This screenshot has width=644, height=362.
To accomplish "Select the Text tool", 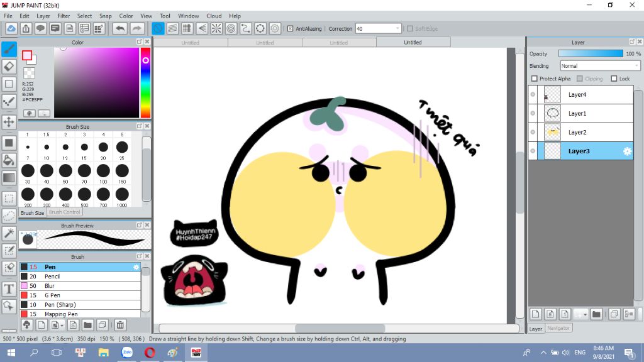I will pos(9,289).
